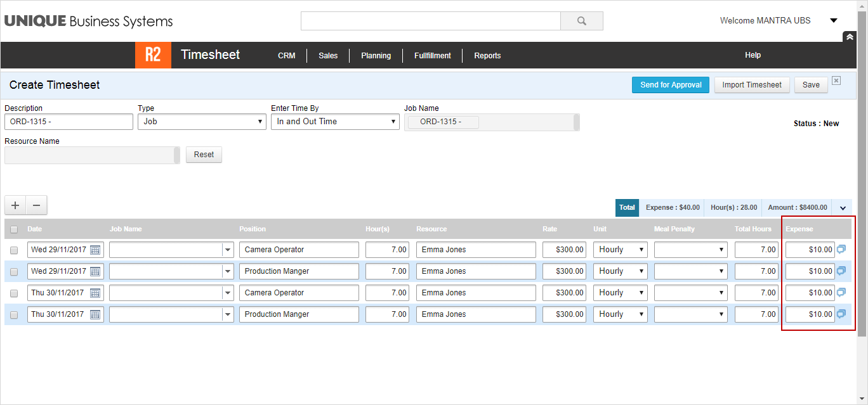Click the Description input field
This screenshot has width=868, height=405.
pos(69,122)
